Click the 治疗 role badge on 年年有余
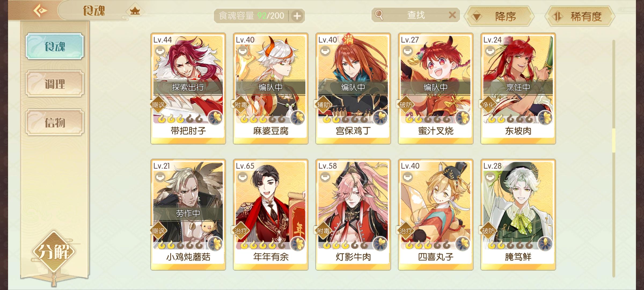 [240, 231]
